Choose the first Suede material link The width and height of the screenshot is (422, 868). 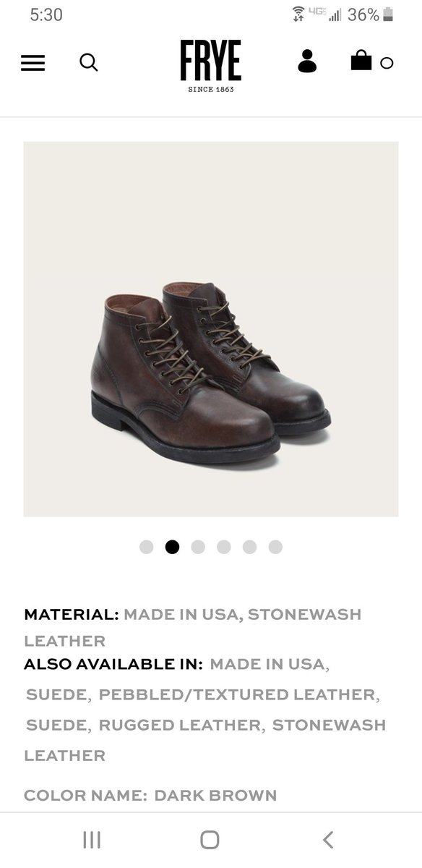[57, 694]
